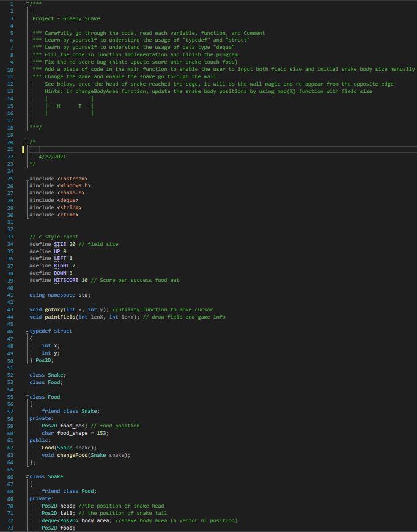Click the "<string>" include header

[x=69, y=207]
